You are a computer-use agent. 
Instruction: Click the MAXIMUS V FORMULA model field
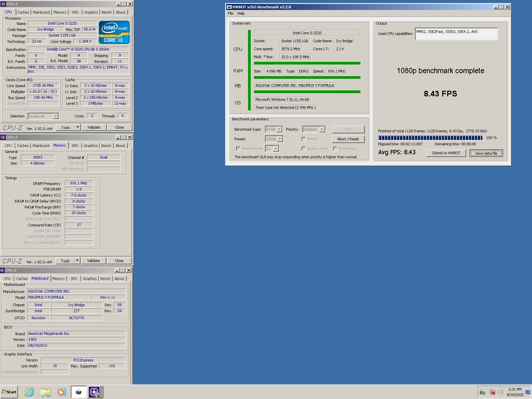(58, 297)
